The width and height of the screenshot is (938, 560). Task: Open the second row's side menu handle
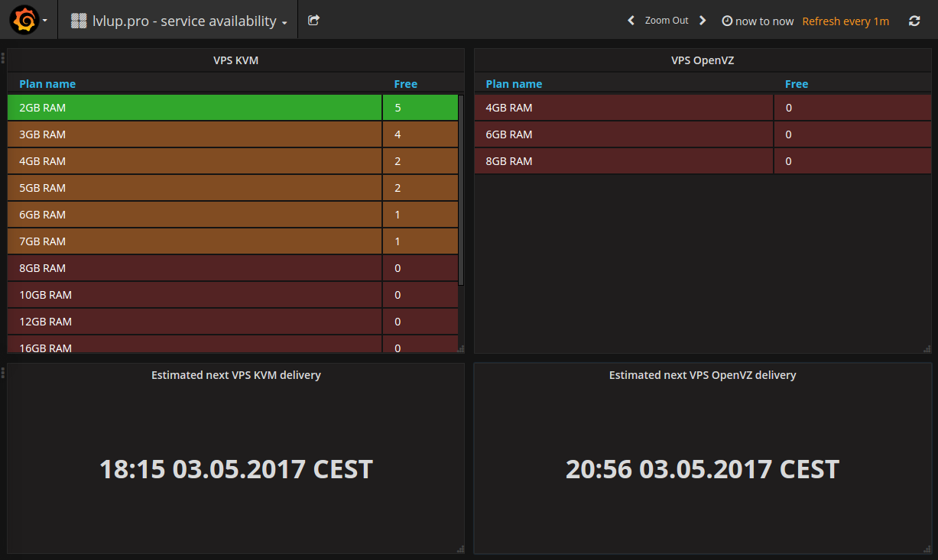point(3,373)
